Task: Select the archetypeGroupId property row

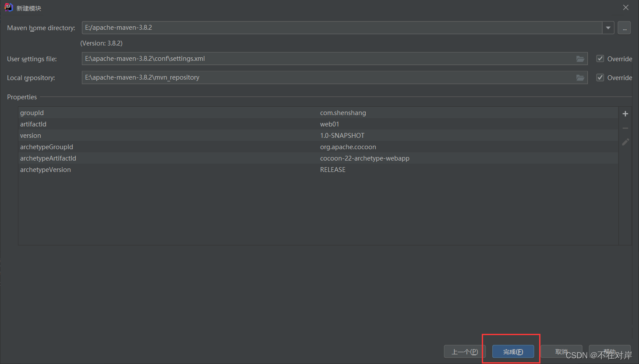Action: (318, 147)
